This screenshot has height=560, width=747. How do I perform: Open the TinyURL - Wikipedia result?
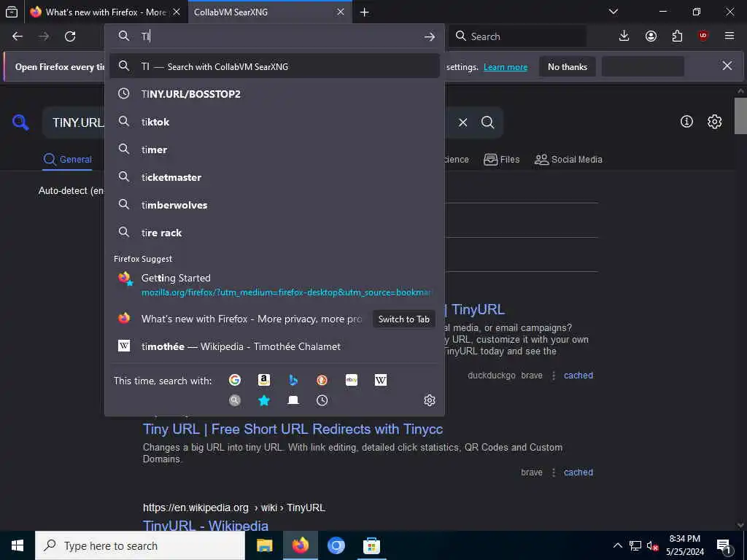pyautogui.click(x=205, y=525)
